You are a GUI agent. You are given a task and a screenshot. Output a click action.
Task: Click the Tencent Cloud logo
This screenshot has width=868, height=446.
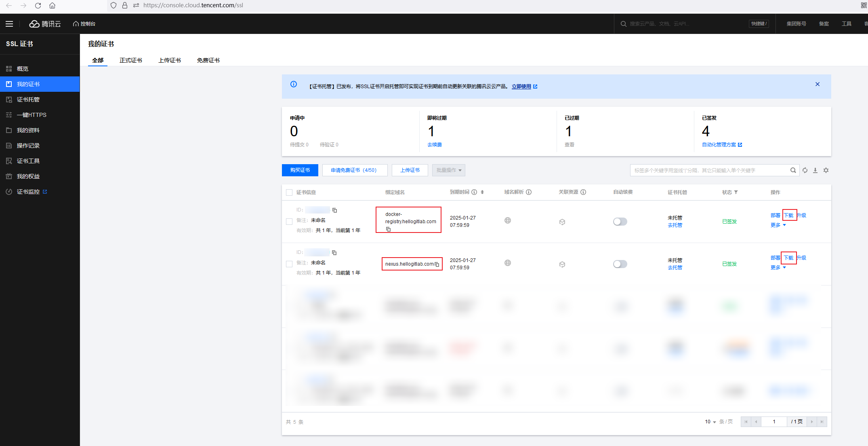(x=45, y=24)
